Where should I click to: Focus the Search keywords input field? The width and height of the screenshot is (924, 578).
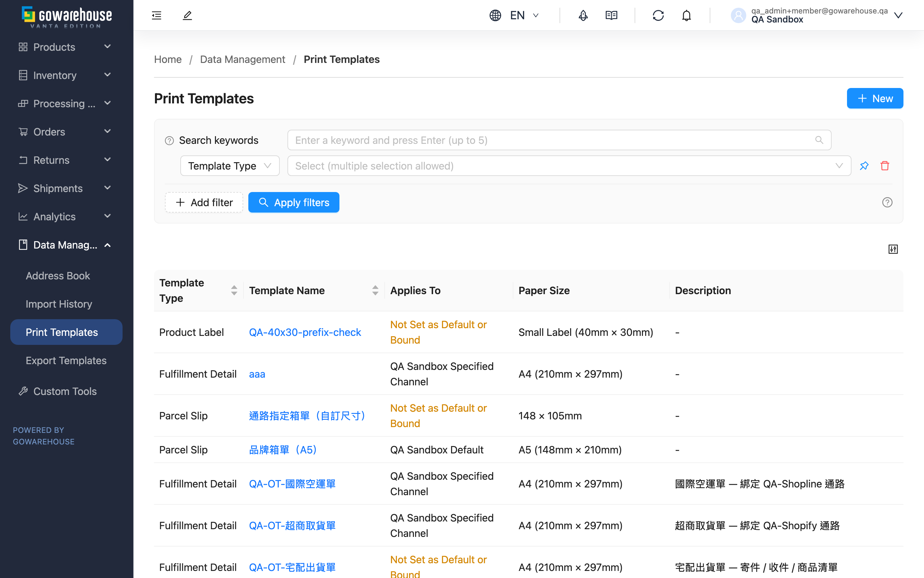tap(559, 140)
